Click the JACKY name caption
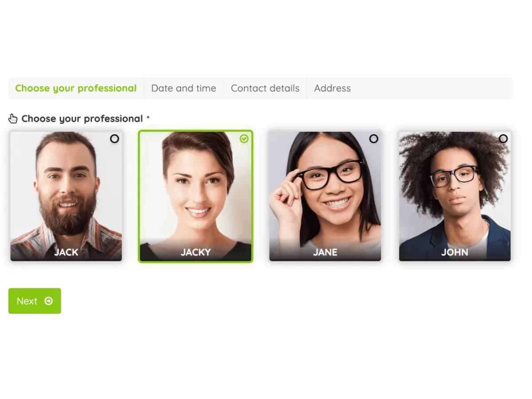Screen dimensions: 532x399 pyautogui.click(x=196, y=252)
